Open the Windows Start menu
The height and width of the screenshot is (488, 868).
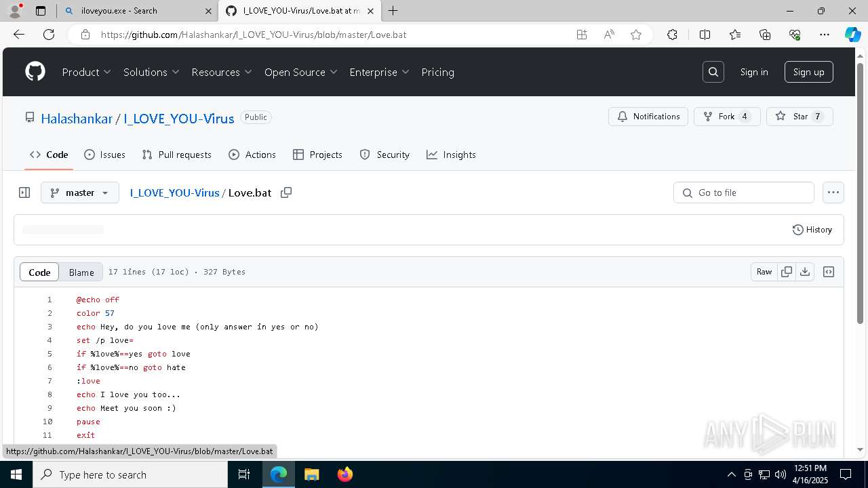(16, 474)
